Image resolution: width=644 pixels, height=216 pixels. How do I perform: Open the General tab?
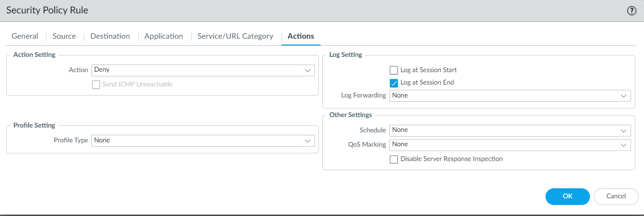[25, 36]
